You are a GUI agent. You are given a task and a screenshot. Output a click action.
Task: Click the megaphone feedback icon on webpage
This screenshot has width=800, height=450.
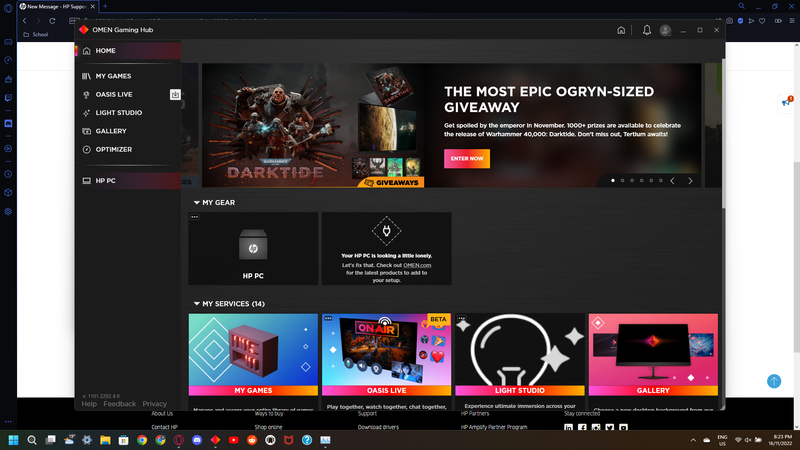[x=786, y=103]
